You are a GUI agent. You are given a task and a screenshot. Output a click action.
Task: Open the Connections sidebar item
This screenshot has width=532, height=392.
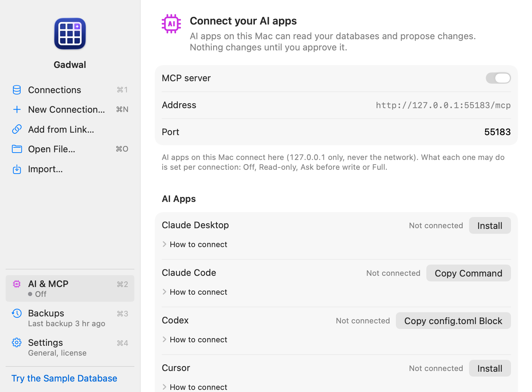click(x=70, y=90)
